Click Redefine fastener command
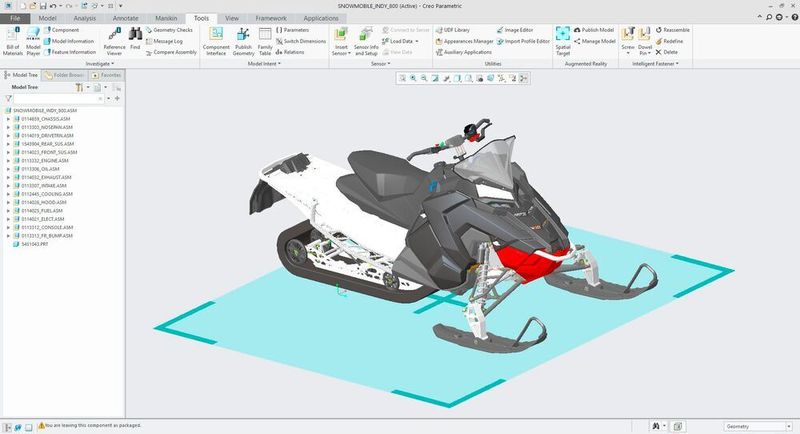800x434 pixels. pyautogui.click(x=669, y=41)
